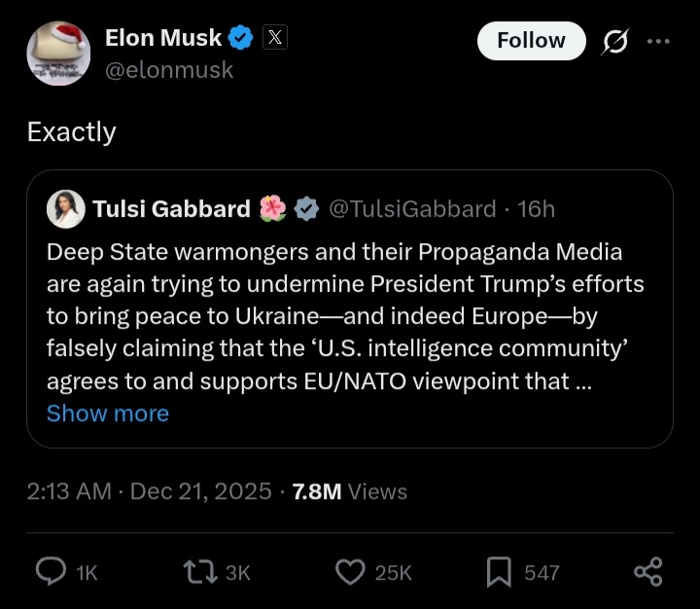Click the blue verified badge by Elon Musk
The width and height of the screenshot is (700, 609).
pyautogui.click(x=241, y=38)
